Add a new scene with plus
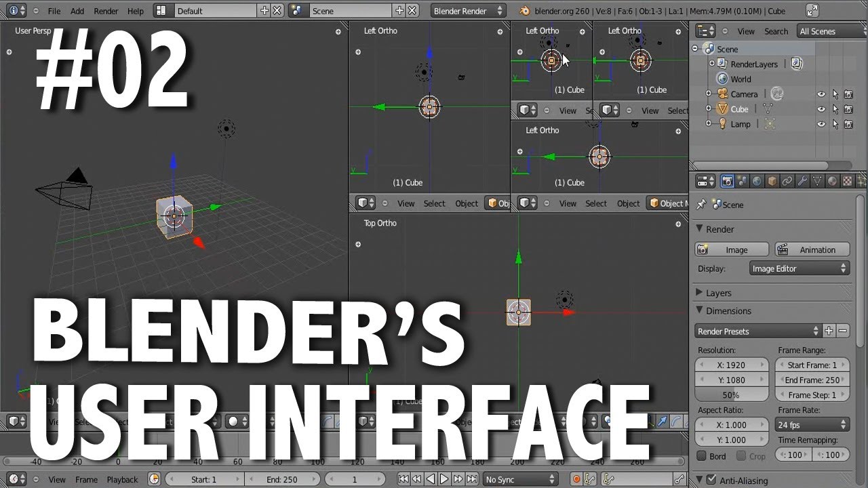868x488 pixels. coord(399,11)
